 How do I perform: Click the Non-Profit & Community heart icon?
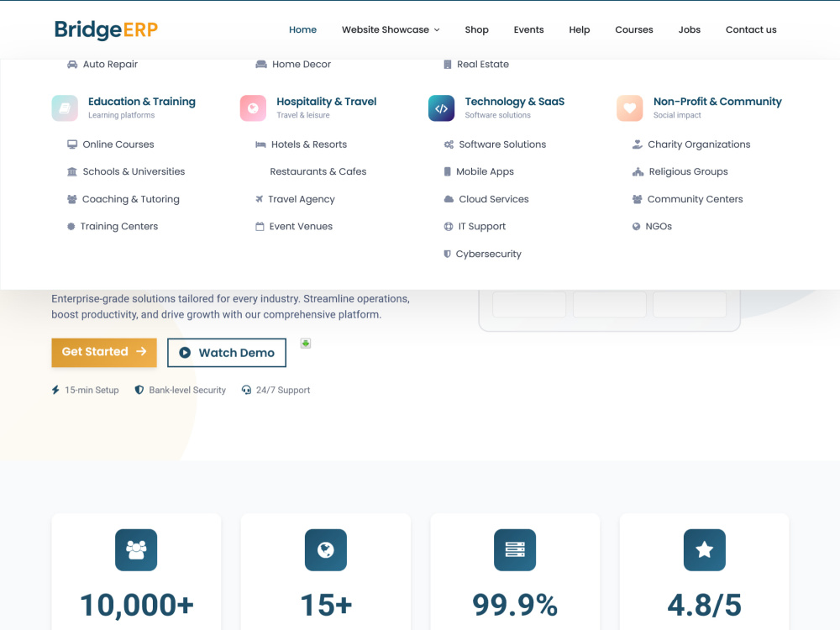click(x=629, y=108)
